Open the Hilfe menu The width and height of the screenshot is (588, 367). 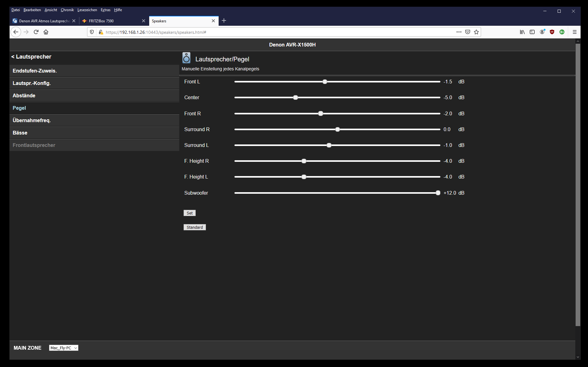(118, 10)
